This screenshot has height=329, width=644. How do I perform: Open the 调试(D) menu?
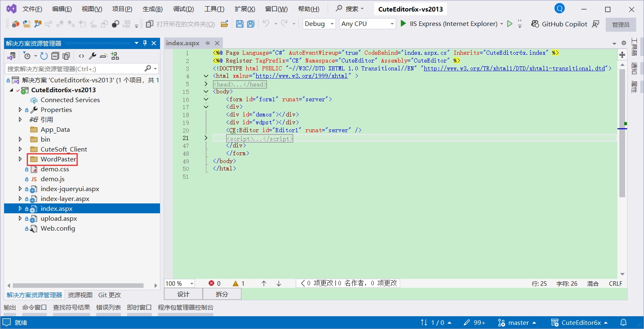coord(183,9)
